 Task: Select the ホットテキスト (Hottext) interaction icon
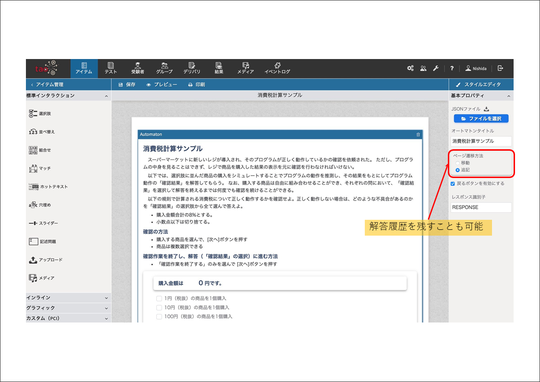point(33,187)
